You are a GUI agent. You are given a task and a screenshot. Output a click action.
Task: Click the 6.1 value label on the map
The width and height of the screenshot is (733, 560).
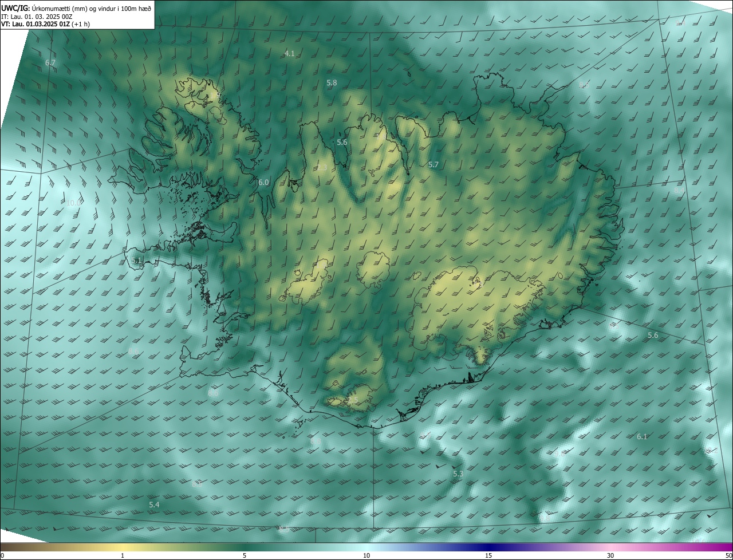point(642,437)
